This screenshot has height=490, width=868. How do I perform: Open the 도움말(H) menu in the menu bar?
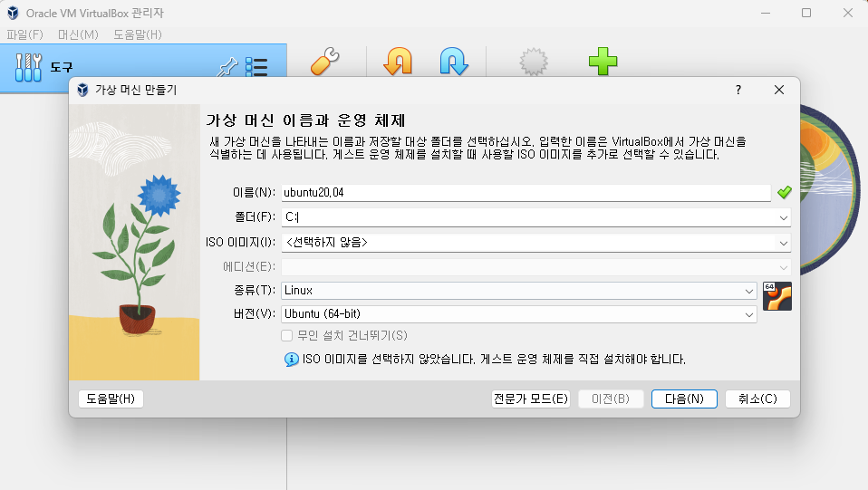[x=138, y=34]
